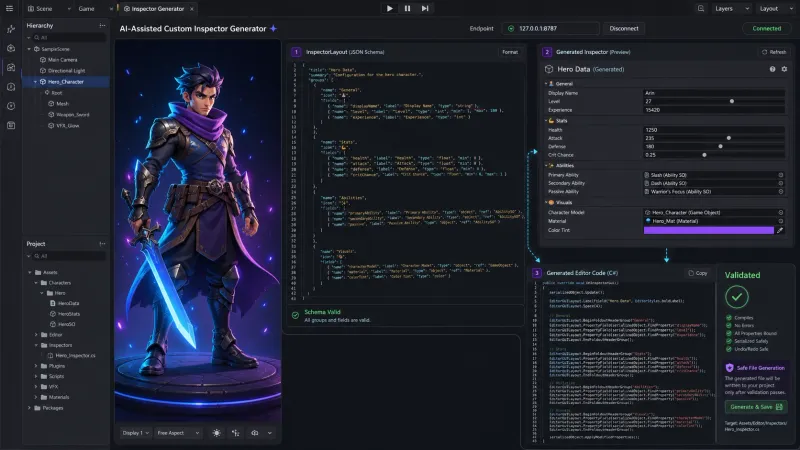Image resolution: width=800 pixels, height=450 pixels.
Task: Click the camera view icon under viewport
Action: [255, 433]
